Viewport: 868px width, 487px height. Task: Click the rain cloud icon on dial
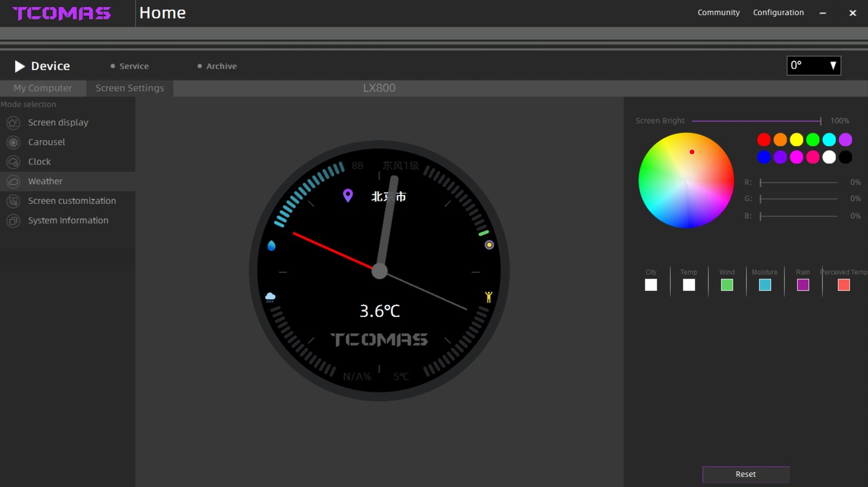[x=270, y=297]
